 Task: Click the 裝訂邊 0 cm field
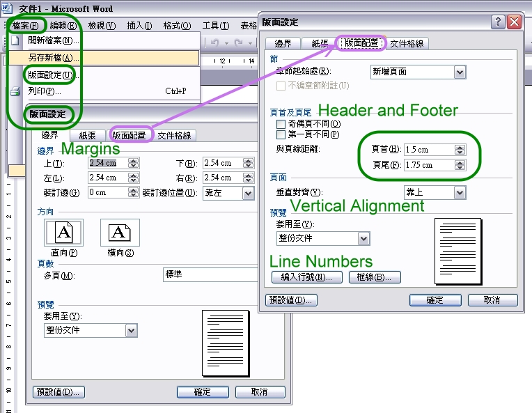click(108, 193)
